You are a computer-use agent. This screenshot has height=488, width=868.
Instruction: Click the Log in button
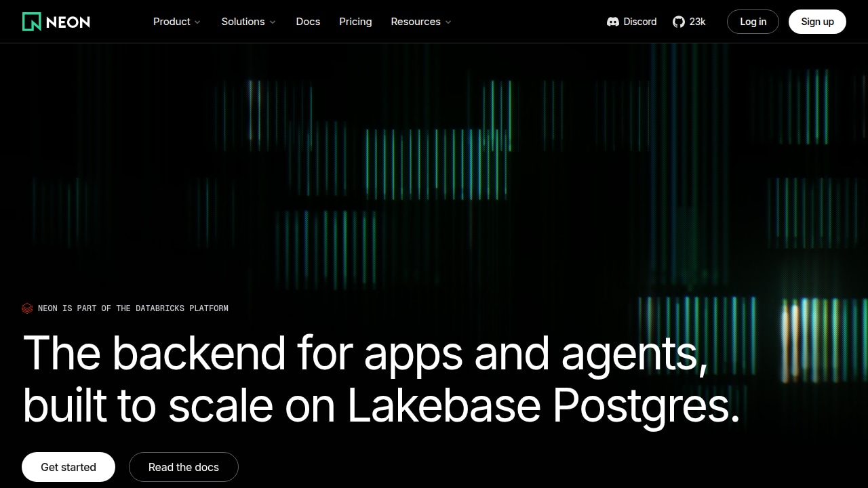pyautogui.click(x=753, y=22)
